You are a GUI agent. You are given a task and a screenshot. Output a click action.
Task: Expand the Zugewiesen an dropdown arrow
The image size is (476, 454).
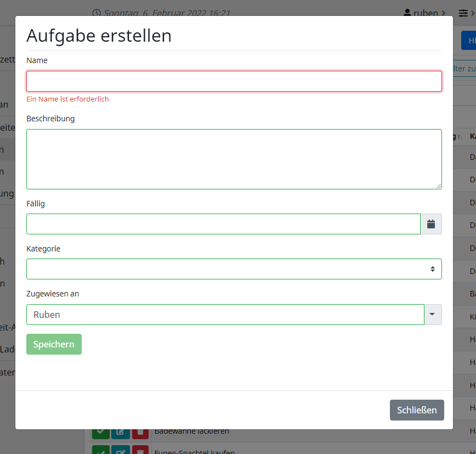(433, 315)
